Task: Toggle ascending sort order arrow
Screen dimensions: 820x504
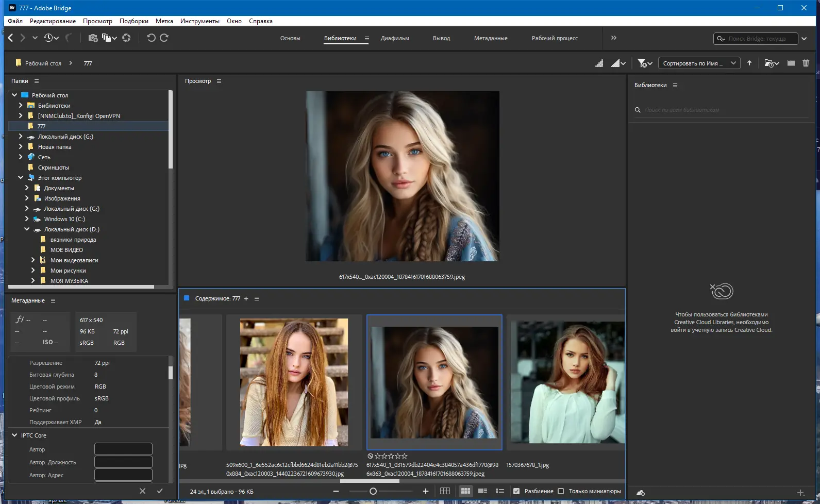Action: pyautogui.click(x=749, y=63)
